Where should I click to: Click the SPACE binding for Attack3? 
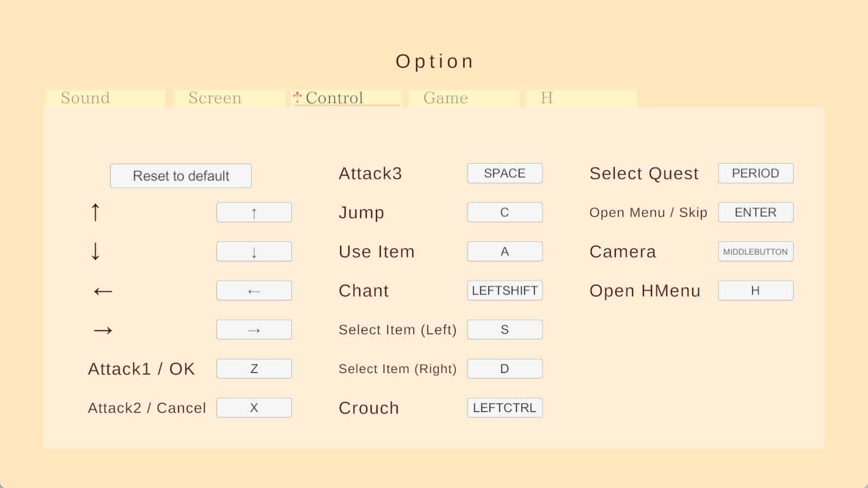[x=505, y=174]
